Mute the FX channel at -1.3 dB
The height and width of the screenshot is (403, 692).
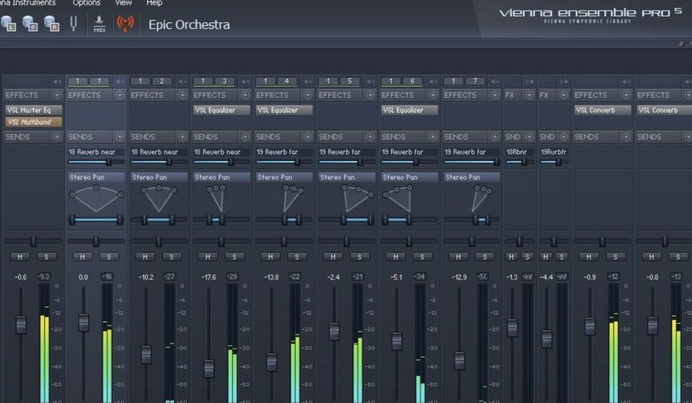(x=511, y=256)
